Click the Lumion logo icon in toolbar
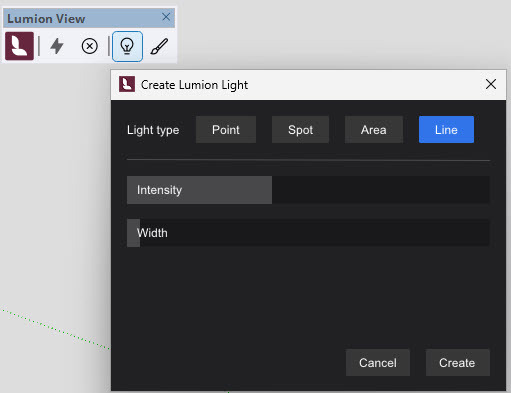511x393 pixels. [x=19, y=46]
